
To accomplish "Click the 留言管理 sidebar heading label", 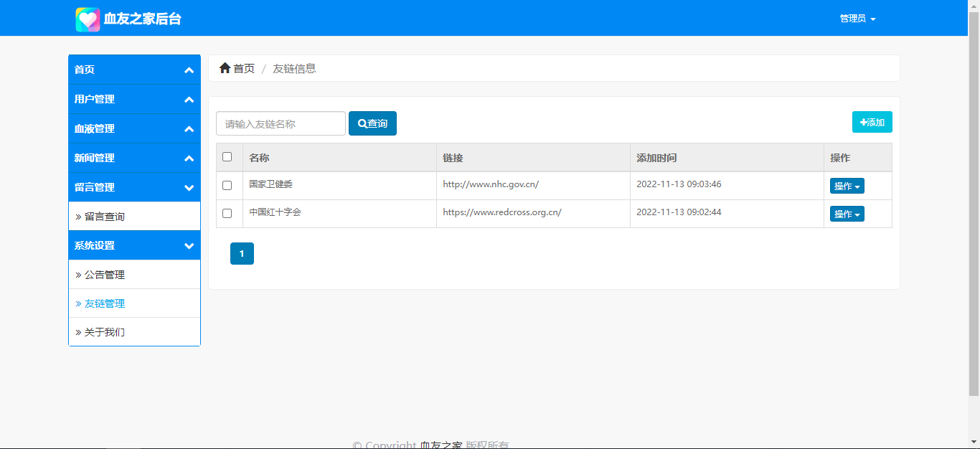I will click(95, 187).
